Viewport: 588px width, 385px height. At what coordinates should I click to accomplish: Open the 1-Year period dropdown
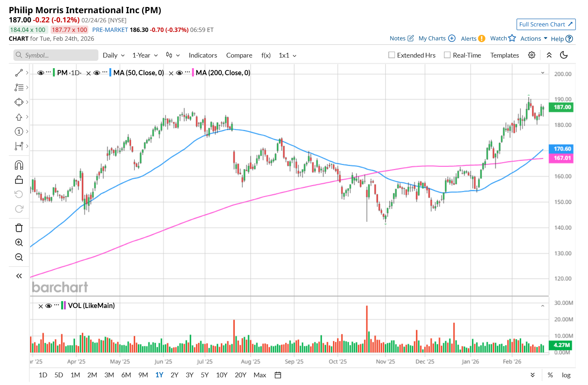click(x=145, y=55)
